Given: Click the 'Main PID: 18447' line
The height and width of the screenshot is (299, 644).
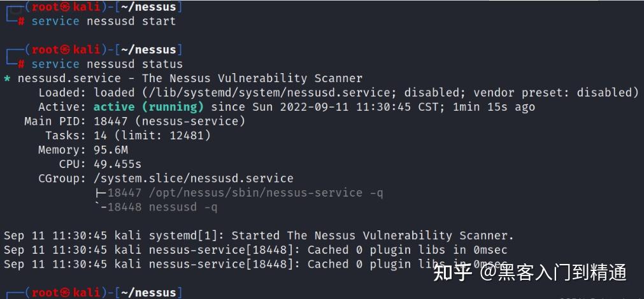Looking at the screenshot, I should pyautogui.click(x=134, y=121).
